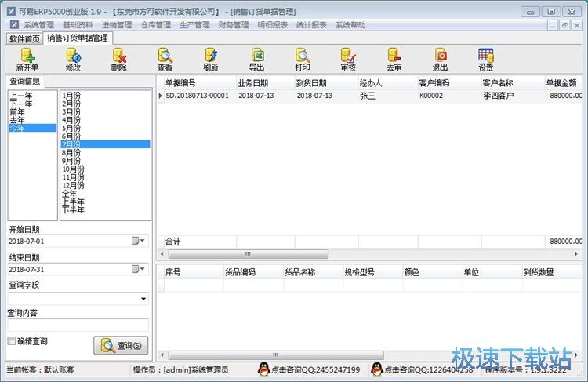Image resolution: width=588 pixels, height=382 pixels.
Task: Click the 查询(S) search button
Action: (121, 345)
